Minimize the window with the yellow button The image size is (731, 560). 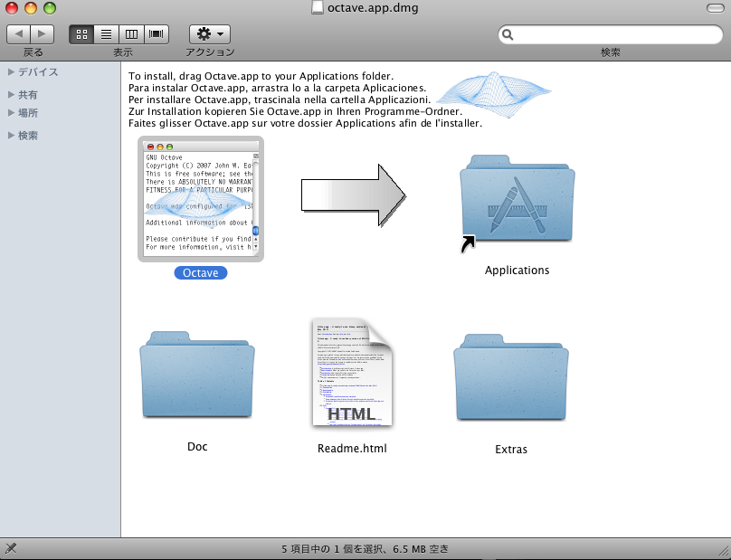click(30, 8)
